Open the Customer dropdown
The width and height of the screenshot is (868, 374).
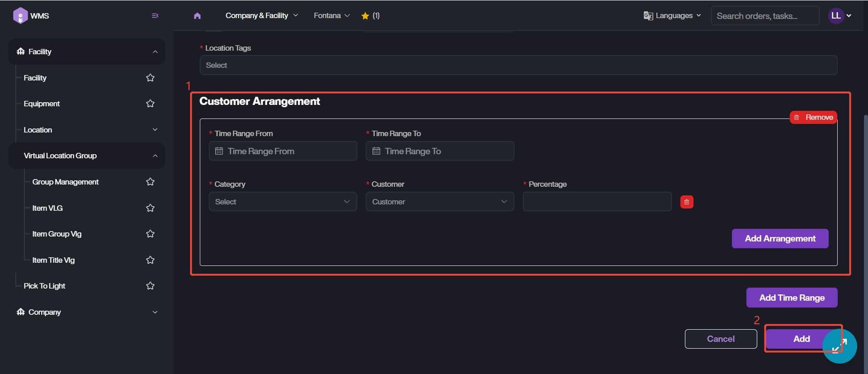tap(439, 202)
